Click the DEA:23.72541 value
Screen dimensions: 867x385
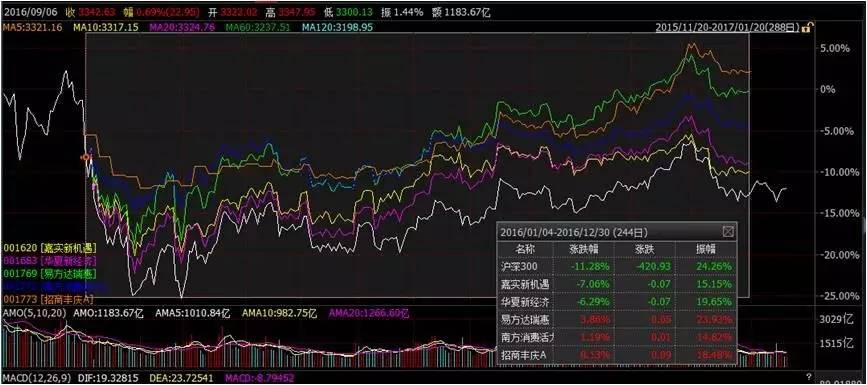pos(180,378)
